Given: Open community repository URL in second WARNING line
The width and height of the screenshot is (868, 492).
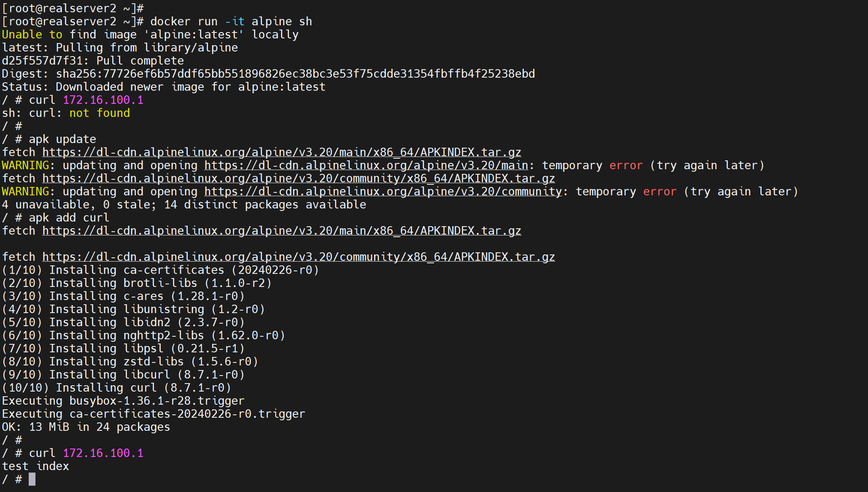Looking at the screenshot, I should click(383, 192).
